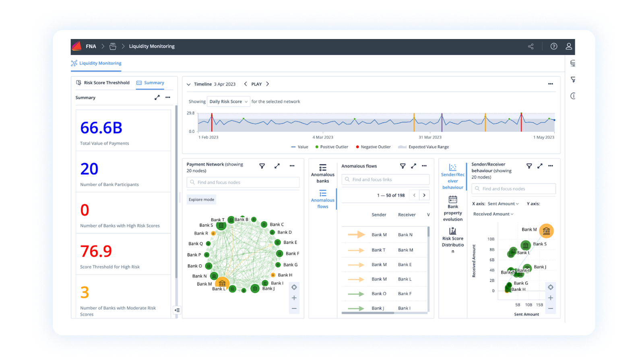
Task: Switch to Anomalous banks view
Action: [323, 173]
